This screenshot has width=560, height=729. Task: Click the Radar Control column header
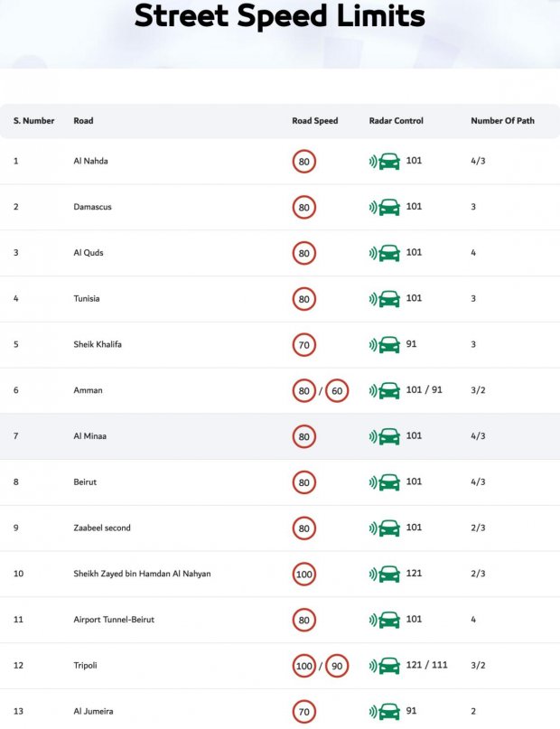(396, 120)
